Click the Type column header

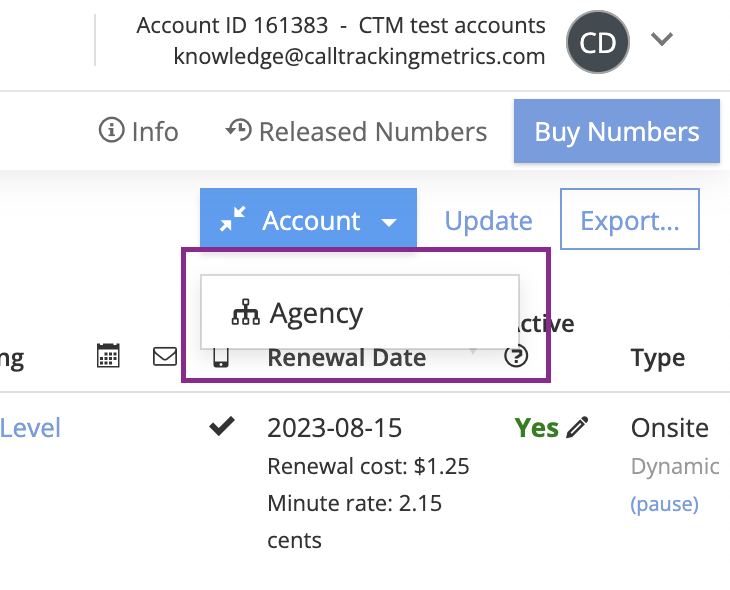point(658,359)
